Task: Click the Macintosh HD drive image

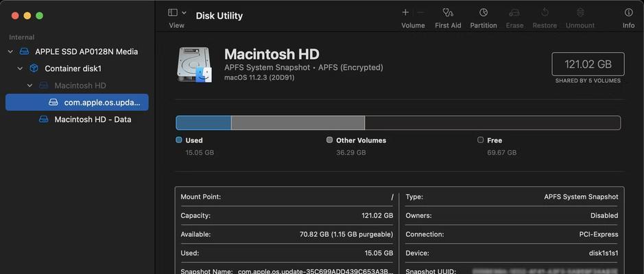Action: pos(194,65)
